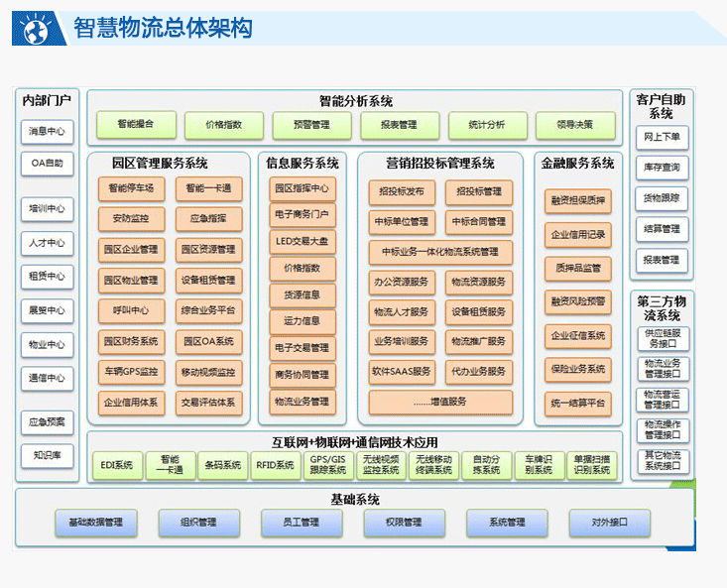Click the 智慧物流总体架构 title text
The image size is (727, 588).
coord(163,28)
